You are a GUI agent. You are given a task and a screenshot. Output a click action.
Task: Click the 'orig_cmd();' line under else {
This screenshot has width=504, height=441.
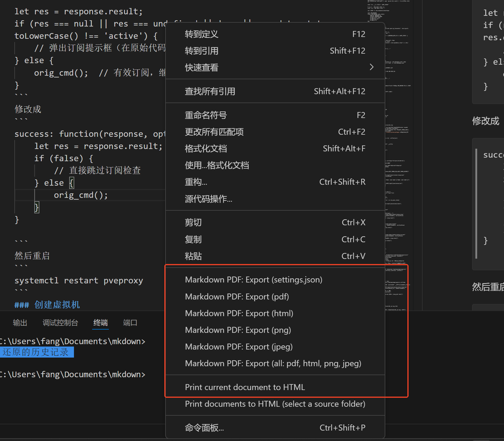pos(81,195)
